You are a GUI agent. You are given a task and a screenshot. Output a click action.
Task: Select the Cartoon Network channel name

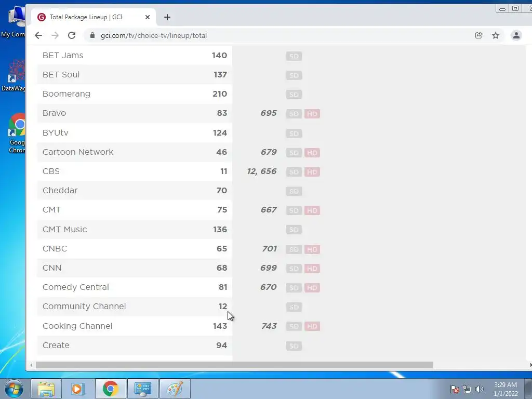(78, 152)
